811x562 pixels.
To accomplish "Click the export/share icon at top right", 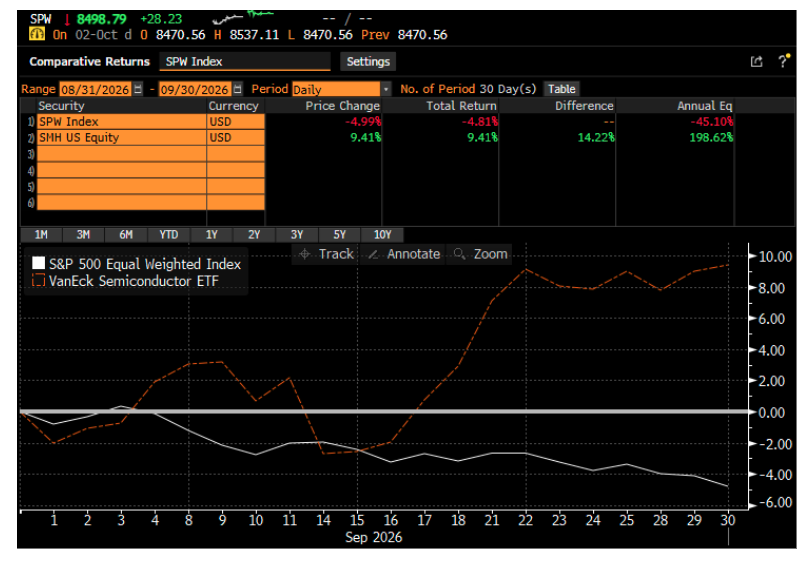I will click(x=756, y=62).
